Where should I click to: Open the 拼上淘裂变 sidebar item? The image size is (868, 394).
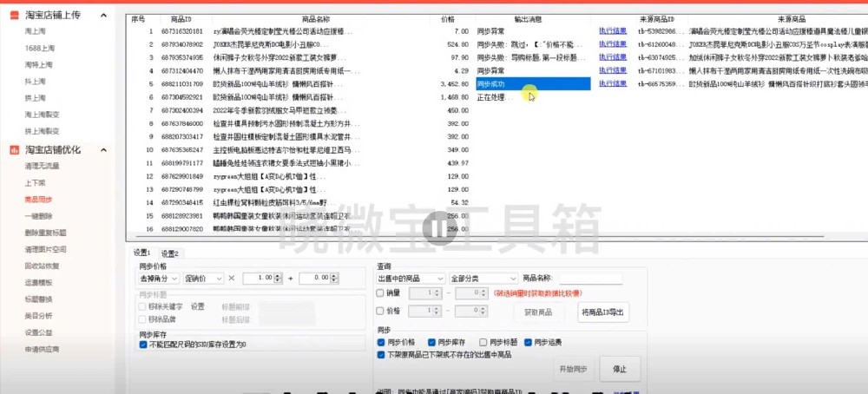(42, 131)
